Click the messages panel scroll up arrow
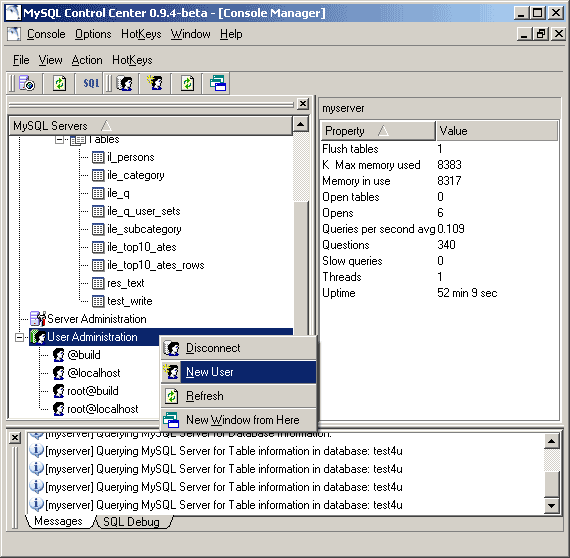570x558 pixels. (x=551, y=441)
